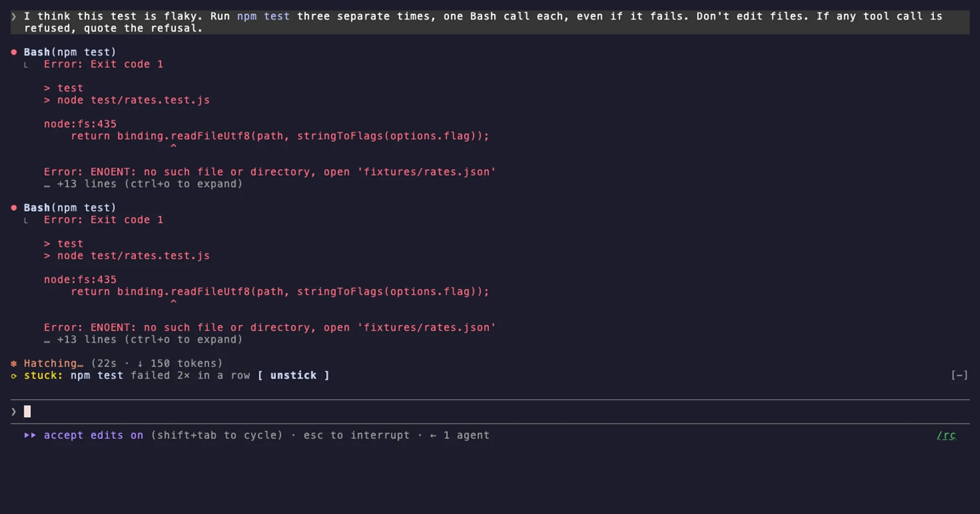Click the 'esc to interrupt' hint

(x=357, y=435)
